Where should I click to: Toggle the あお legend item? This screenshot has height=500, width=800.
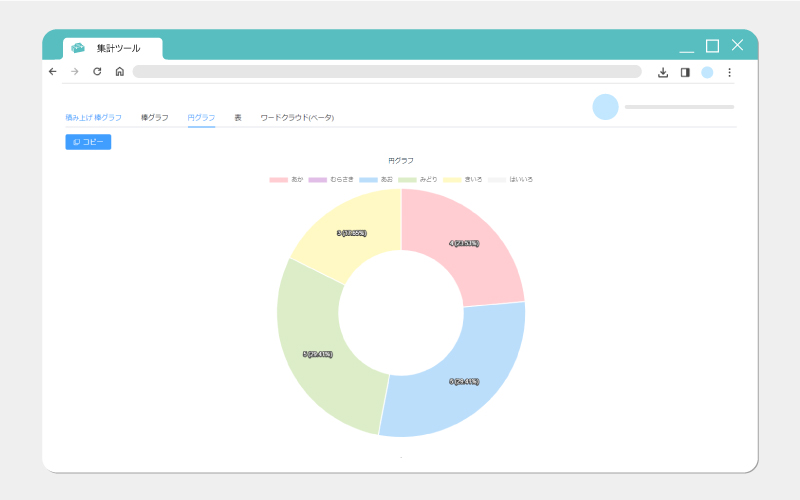coord(376,180)
